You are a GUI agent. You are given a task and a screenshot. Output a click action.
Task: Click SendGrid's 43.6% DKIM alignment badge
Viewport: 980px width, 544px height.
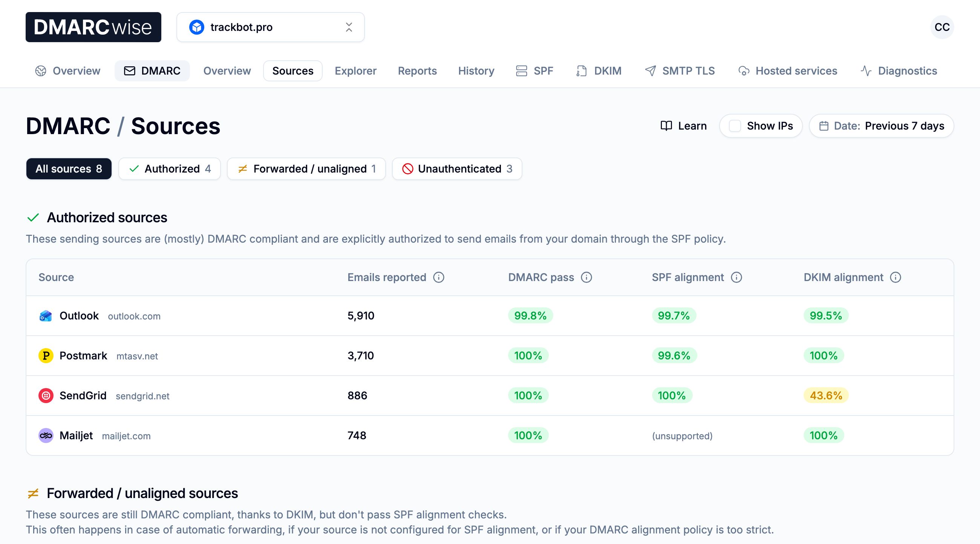tap(825, 396)
